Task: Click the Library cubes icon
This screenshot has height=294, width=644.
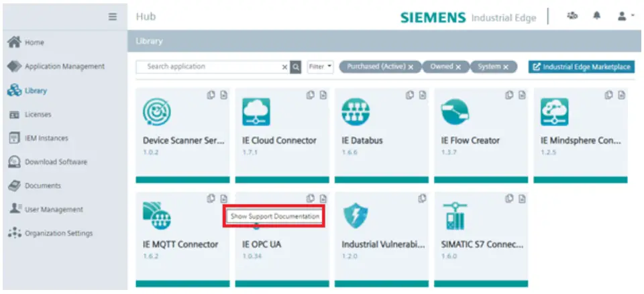Action: click(x=14, y=91)
